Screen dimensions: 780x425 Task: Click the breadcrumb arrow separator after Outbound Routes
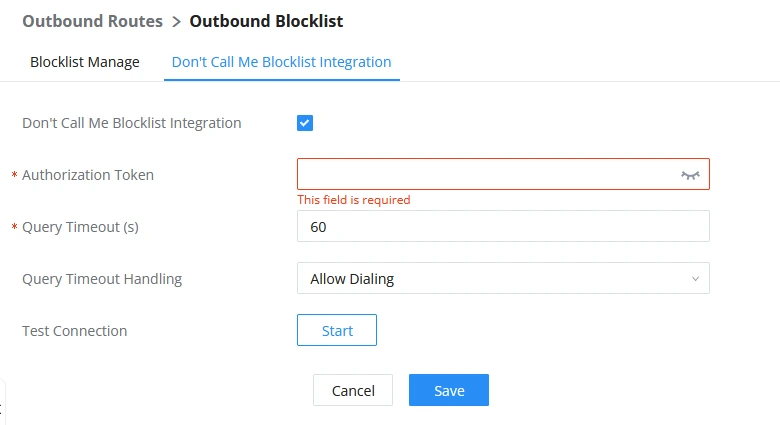tap(176, 22)
